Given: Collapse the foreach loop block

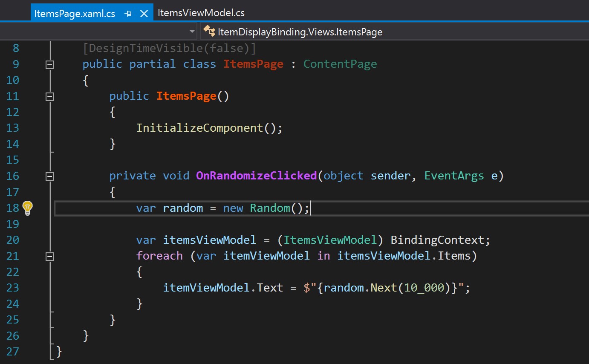Looking at the screenshot, I should [x=49, y=256].
